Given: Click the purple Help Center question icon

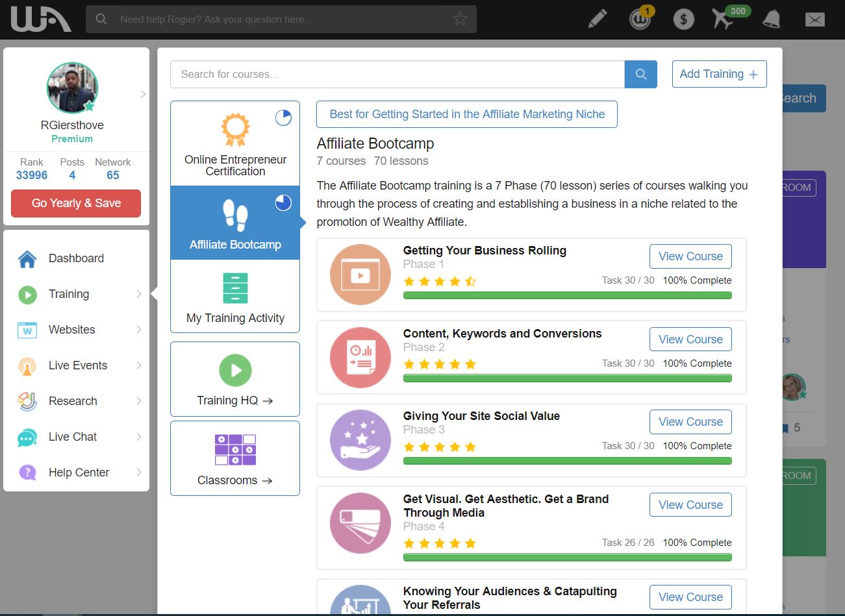Looking at the screenshot, I should (27, 472).
